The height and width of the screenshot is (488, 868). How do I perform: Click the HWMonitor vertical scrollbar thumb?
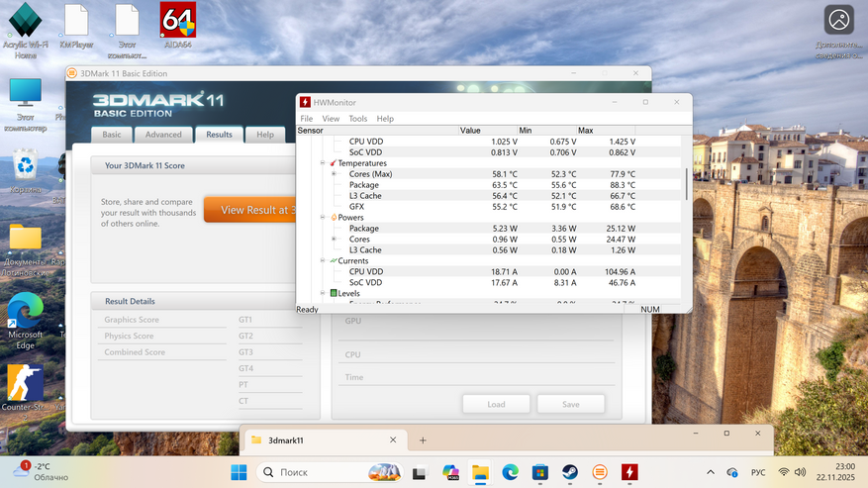(x=687, y=184)
